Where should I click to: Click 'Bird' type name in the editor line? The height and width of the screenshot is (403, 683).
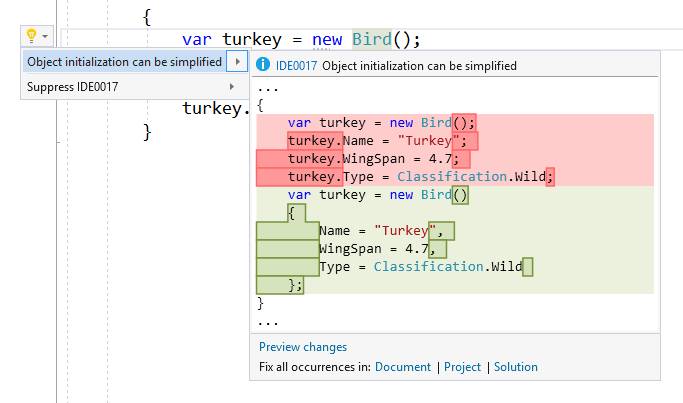(372, 39)
